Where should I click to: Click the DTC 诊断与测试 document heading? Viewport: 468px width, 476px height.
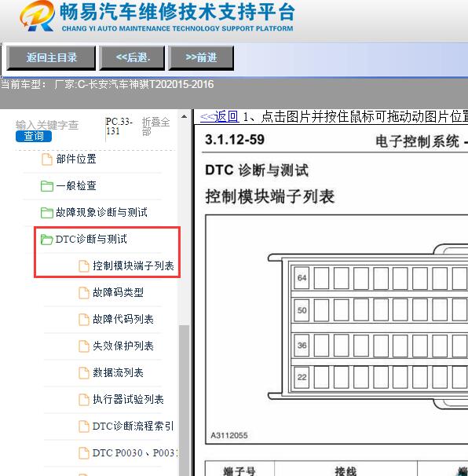pyautogui.click(x=257, y=170)
